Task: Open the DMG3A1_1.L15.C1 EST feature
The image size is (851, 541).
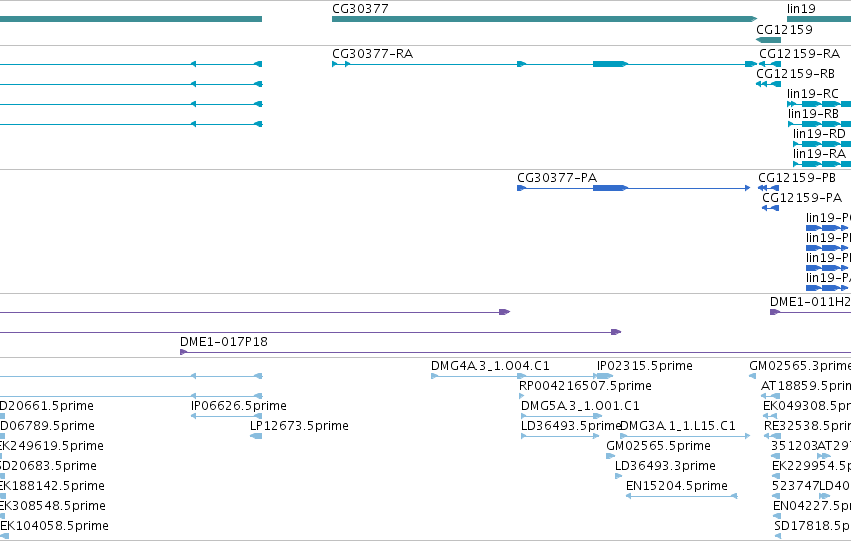Action: pyautogui.click(x=685, y=436)
